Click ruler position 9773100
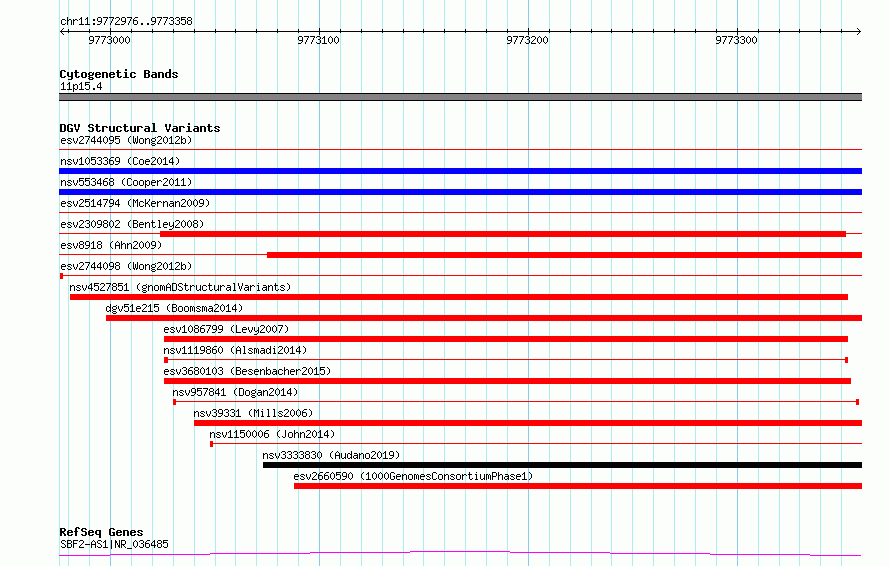 (318, 40)
